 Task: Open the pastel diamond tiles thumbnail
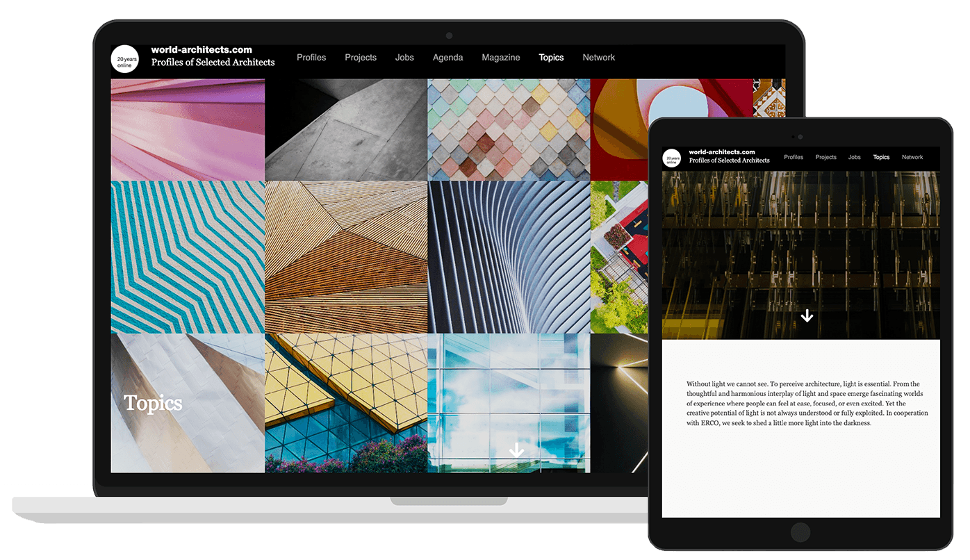(509, 129)
